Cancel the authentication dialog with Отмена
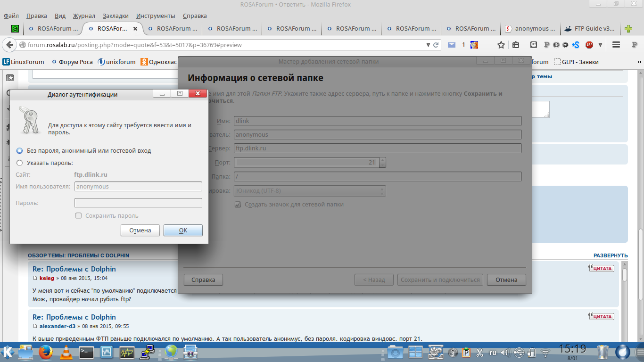Viewport: 644px width, 362px height. click(x=140, y=230)
